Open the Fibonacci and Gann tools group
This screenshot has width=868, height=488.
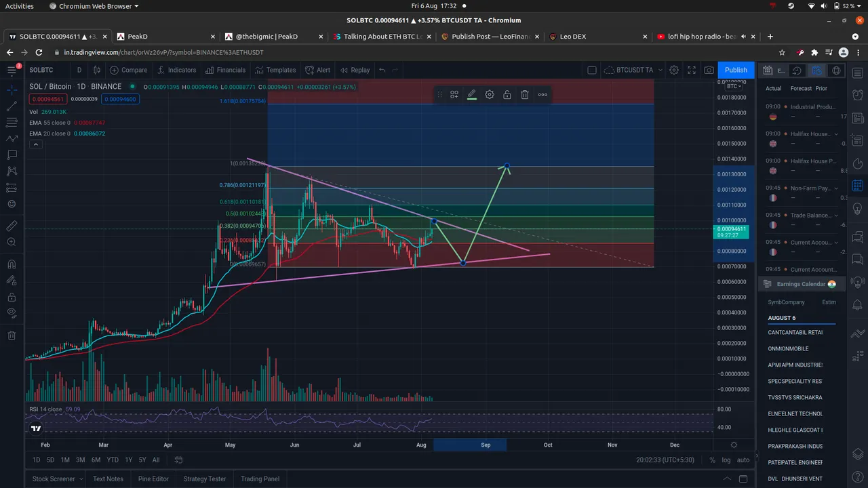click(x=12, y=122)
